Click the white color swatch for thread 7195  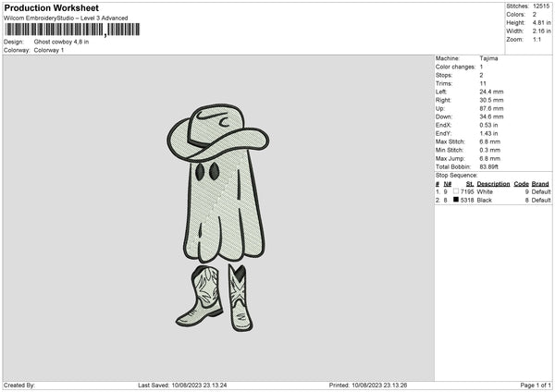tap(456, 191)
